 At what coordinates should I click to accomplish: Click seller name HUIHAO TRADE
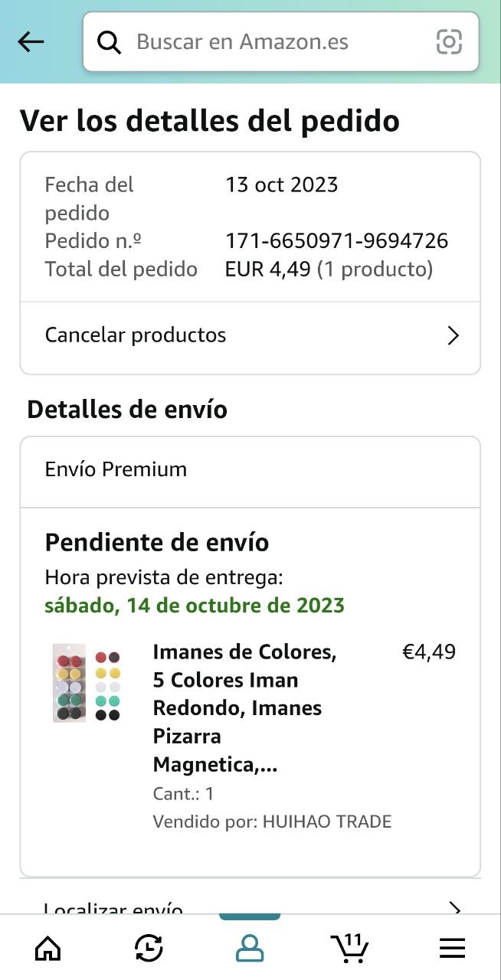coord(327,822)
